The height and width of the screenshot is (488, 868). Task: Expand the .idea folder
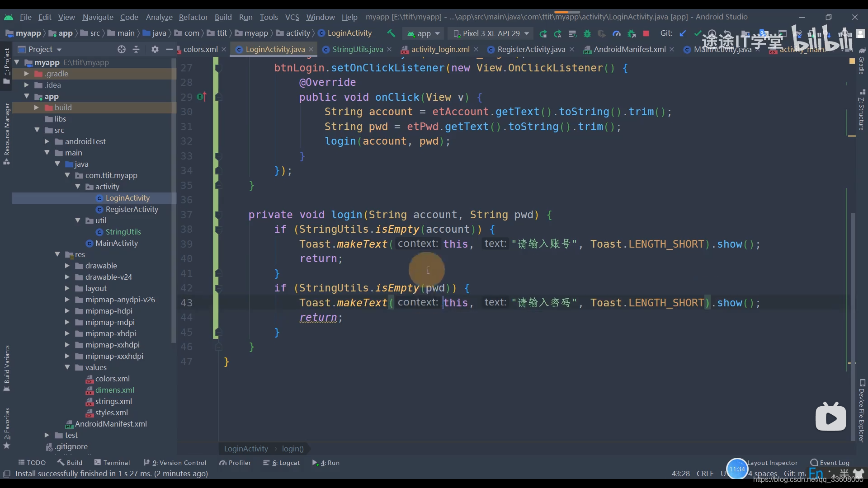pyautogui.click(x=27, y=85)
